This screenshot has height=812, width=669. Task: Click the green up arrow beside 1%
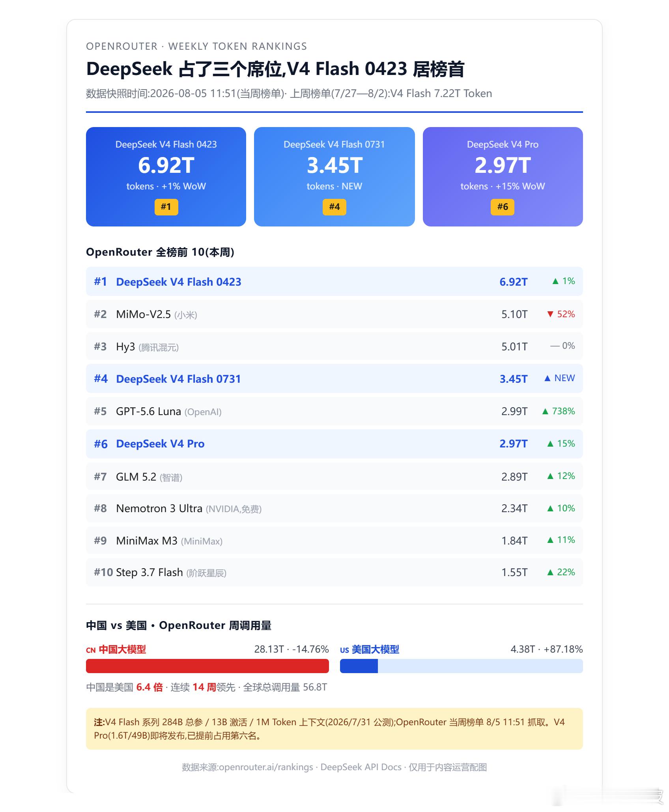(x=555, y=281)
